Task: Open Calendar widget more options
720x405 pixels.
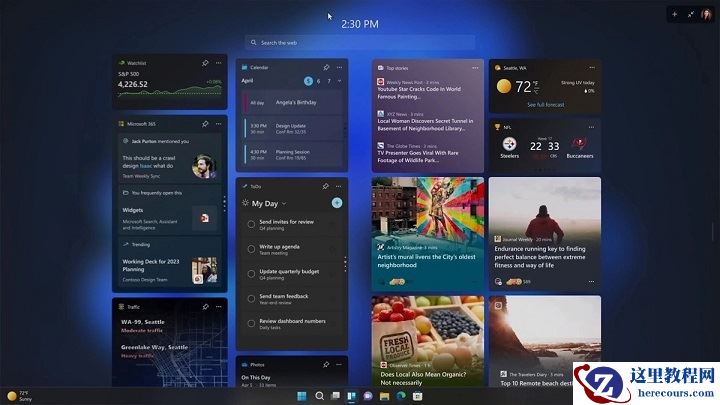Action: tap(339, 67)
